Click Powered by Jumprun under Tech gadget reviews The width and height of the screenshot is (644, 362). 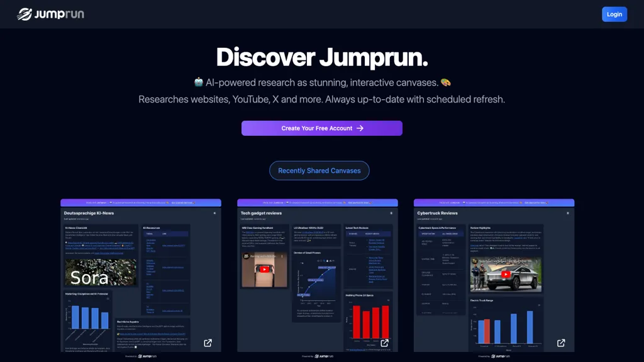[x=318, y=356]
